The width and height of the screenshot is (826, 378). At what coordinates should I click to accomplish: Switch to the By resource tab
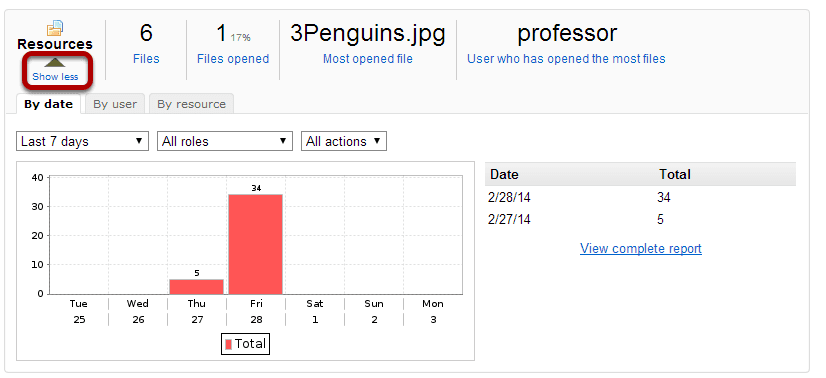tap(191, 104)
